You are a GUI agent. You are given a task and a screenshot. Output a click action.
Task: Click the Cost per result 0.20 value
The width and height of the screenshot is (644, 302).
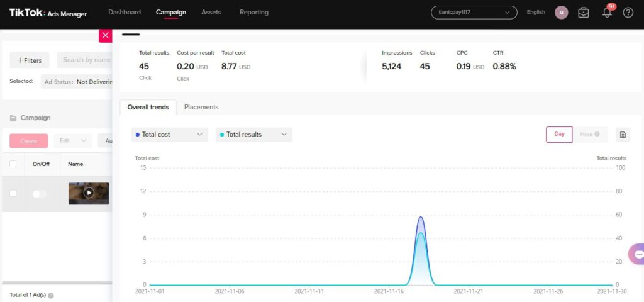point(185,66)
